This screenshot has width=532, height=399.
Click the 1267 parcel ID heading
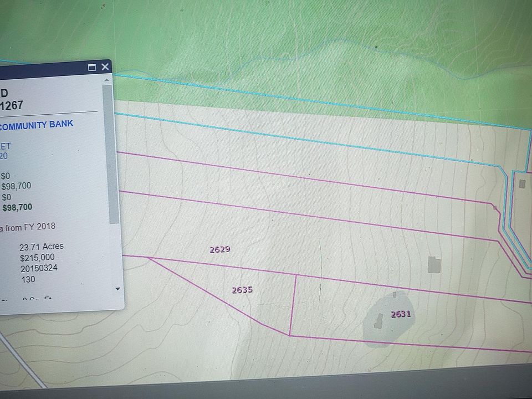(x=11, y=105)
